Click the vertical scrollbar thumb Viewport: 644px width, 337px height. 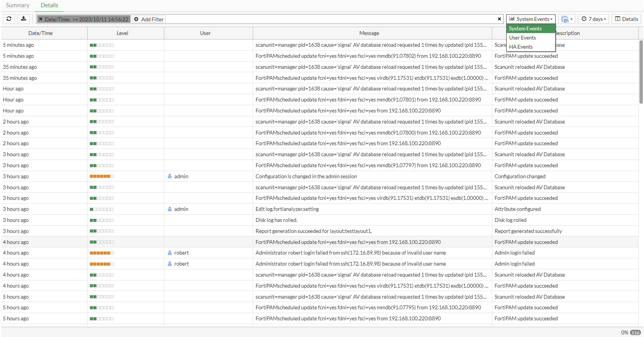pos(641,72)
